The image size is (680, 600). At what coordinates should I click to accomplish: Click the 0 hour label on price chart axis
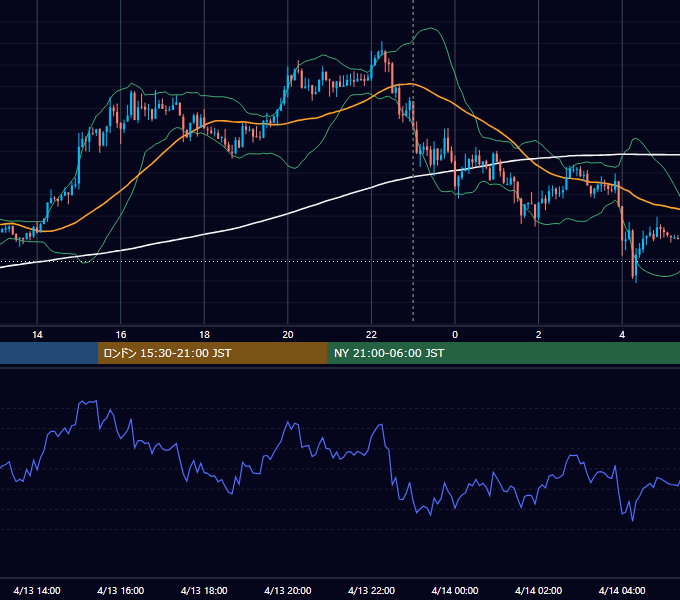pyautogui.click(x=455, y=335)
